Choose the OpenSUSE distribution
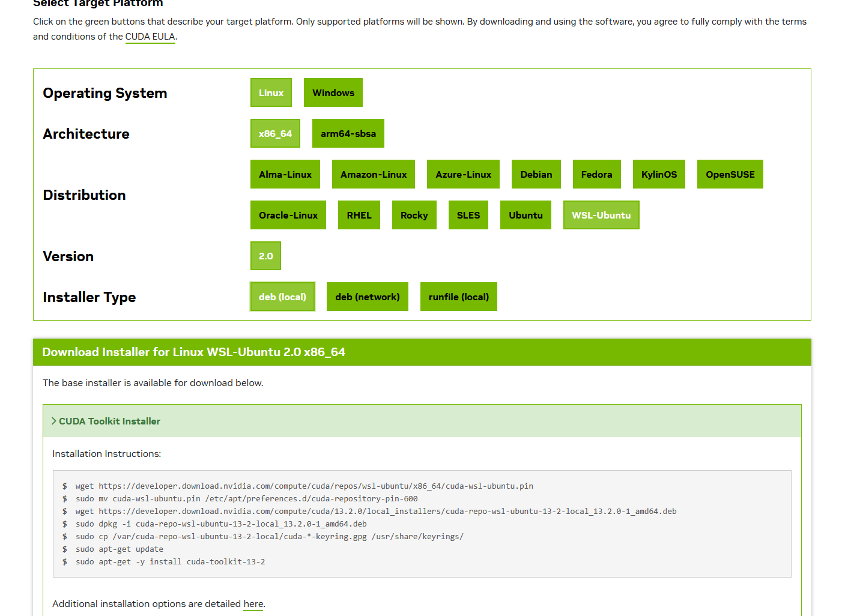This screenshot has width=842, height=616. click(730, 174)
